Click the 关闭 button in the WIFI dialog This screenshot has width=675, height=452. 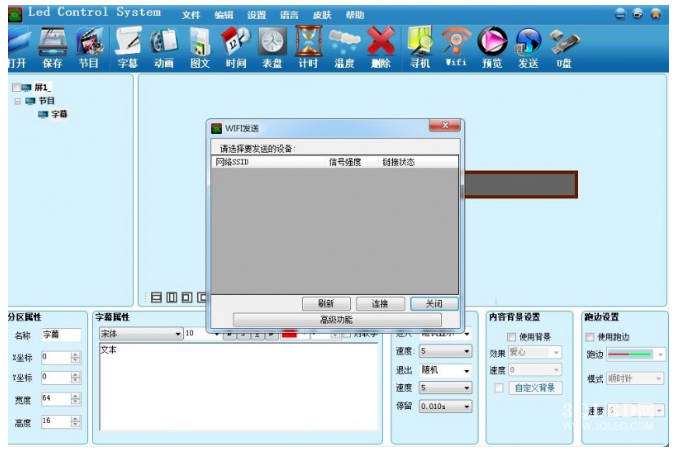tap(434, 304)
